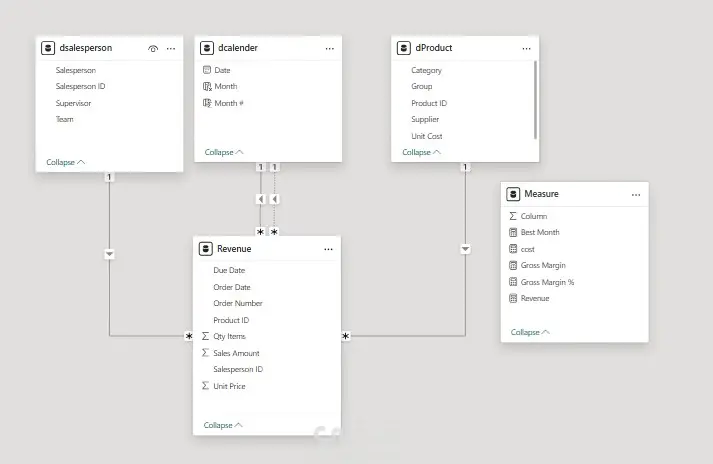
Task: Open more options menu for Measure table
Action: [636, 194]
